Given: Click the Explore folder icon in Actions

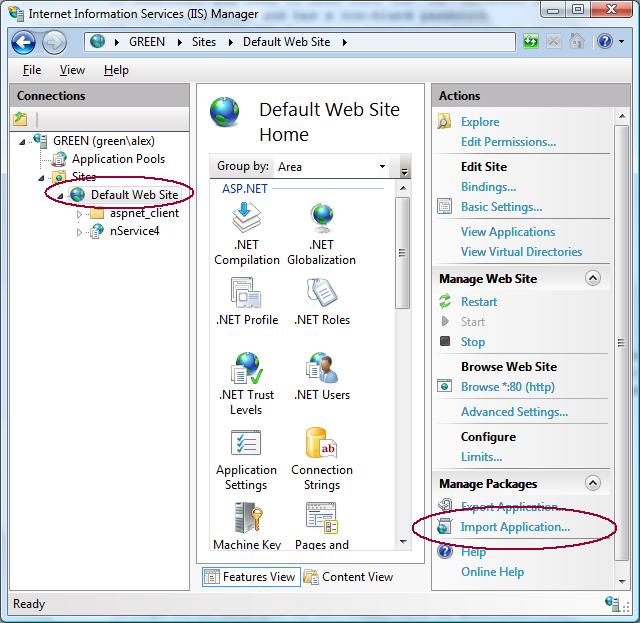Looking at the screenshot, I should coord(444,121).
